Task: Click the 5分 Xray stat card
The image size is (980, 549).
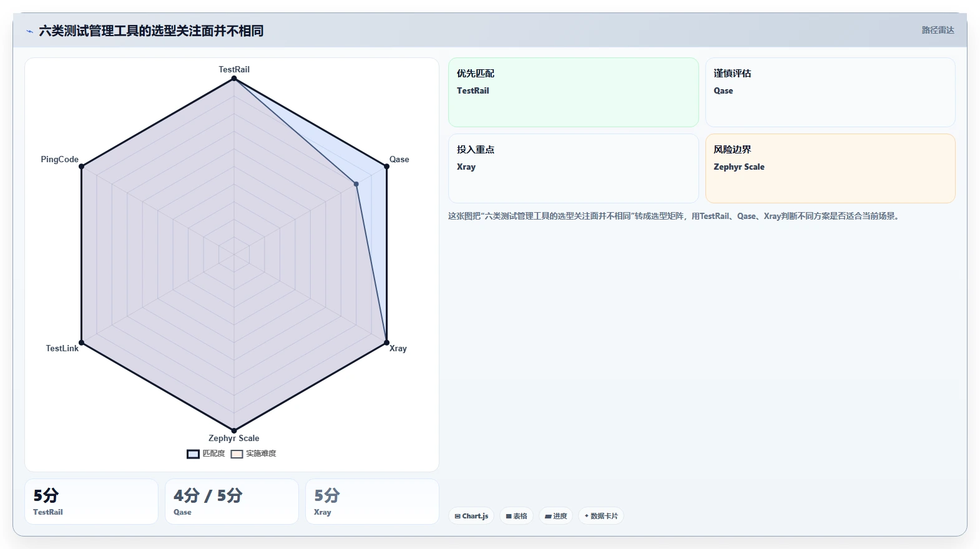Action: pos(372,502)
